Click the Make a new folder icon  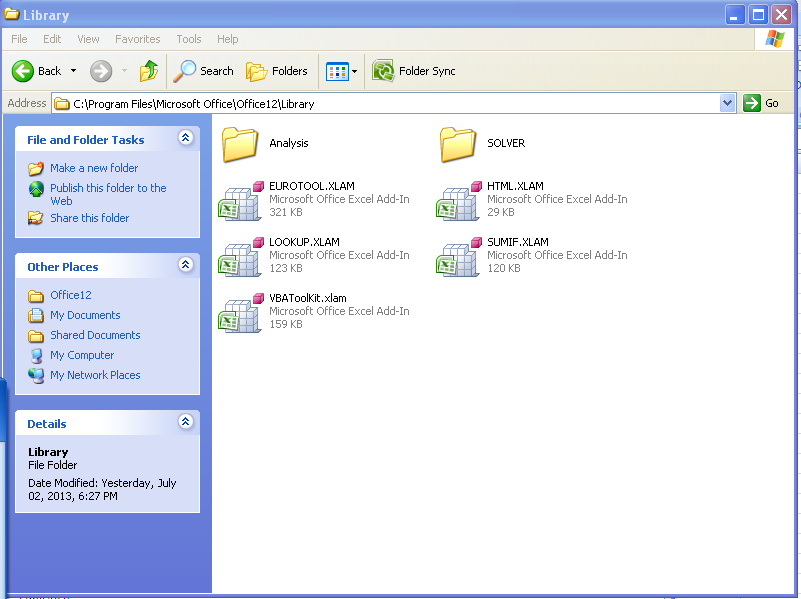(x=36, y=168)
